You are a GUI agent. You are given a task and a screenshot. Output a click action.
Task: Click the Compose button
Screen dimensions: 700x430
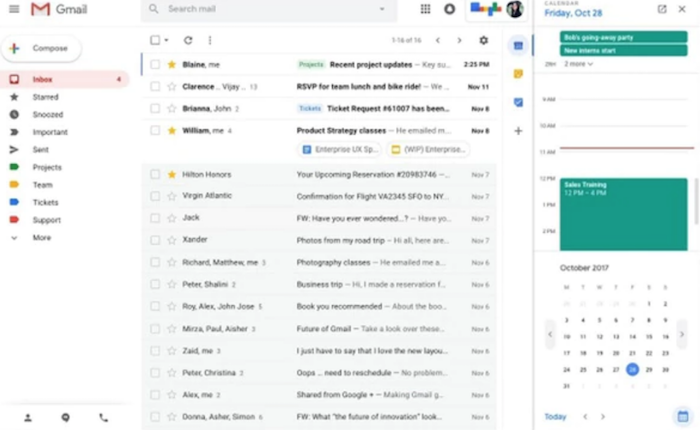[x=41, y=48]
